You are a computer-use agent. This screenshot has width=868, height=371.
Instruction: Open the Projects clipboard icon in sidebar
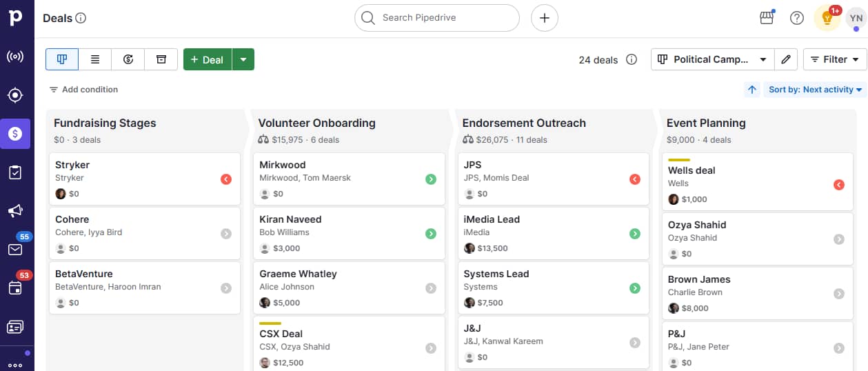click(x=15, y=172)
